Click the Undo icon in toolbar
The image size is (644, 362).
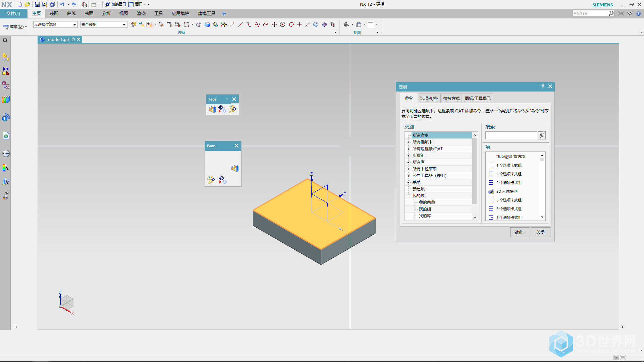click(62, 4)
